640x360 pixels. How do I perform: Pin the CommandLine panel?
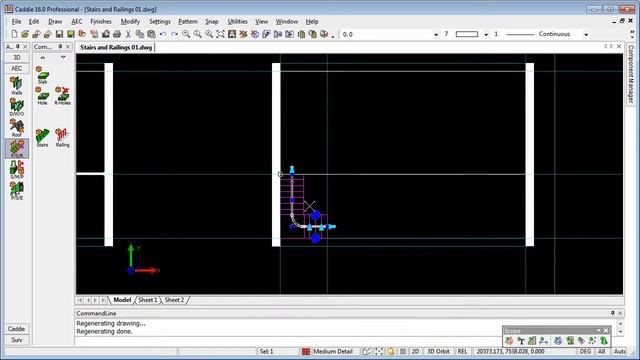click(x=612, y=313)
